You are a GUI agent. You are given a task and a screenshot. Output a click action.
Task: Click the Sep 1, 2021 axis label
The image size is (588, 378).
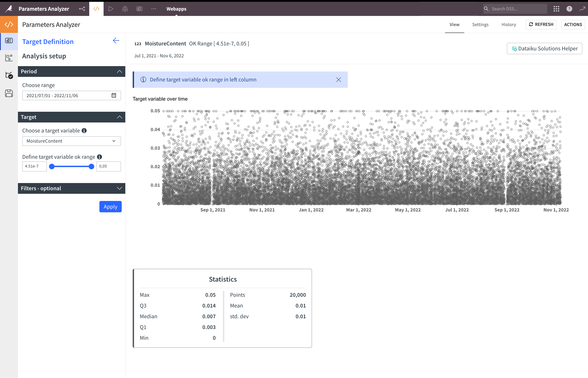point(213,210)
